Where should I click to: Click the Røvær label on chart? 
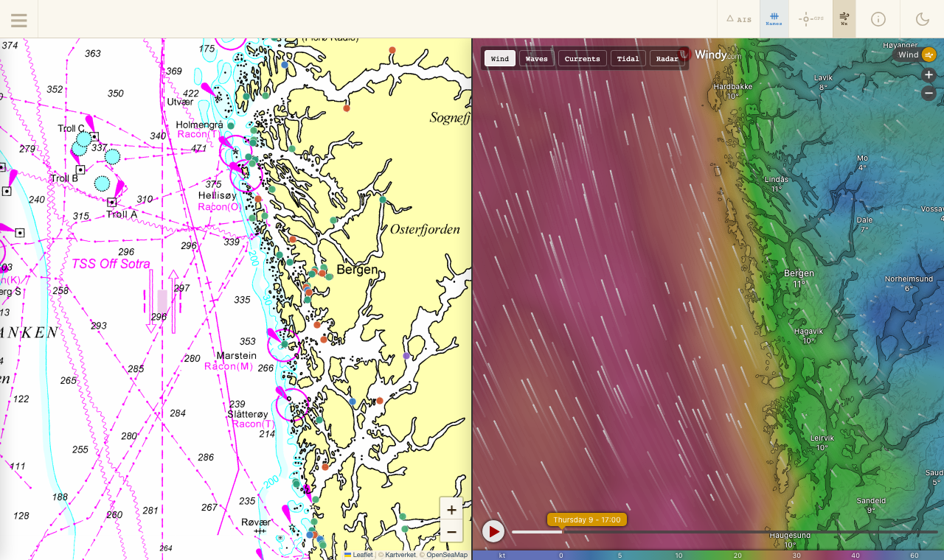pyautogui.click(x=256, y=522)
